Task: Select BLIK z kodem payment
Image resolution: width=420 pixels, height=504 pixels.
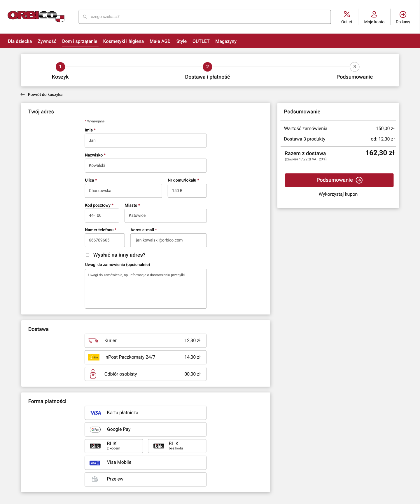Action: pos(114,446)
